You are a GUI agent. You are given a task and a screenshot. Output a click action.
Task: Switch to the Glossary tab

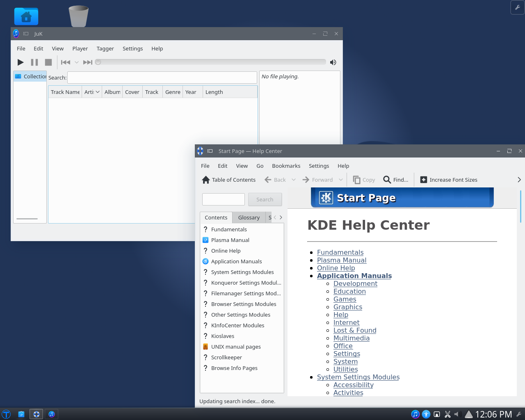(x=249, y=217)
